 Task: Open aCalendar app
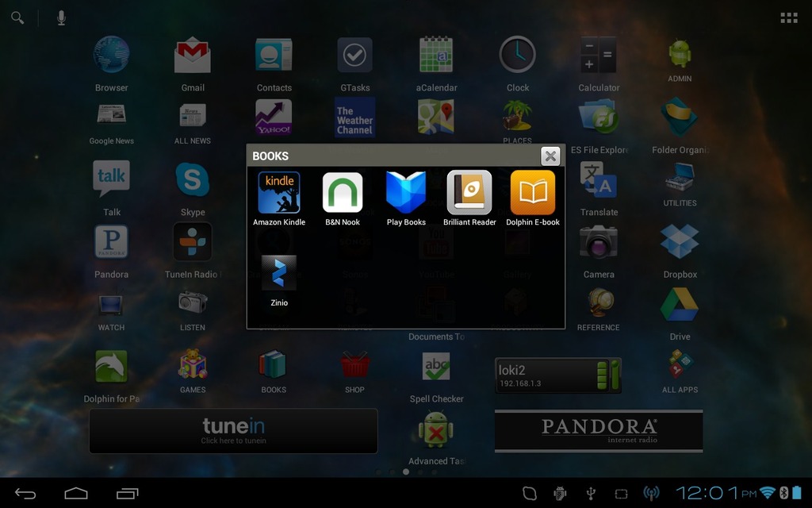point(436,55)
